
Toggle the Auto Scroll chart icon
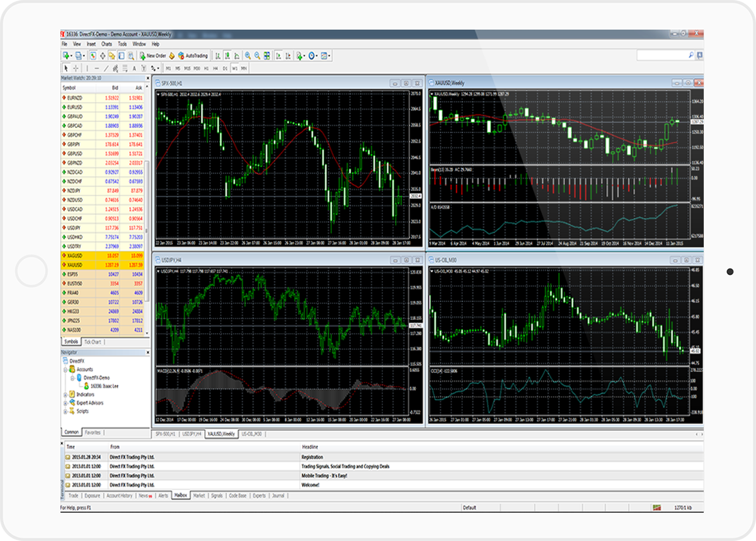(x=278, y=55)
